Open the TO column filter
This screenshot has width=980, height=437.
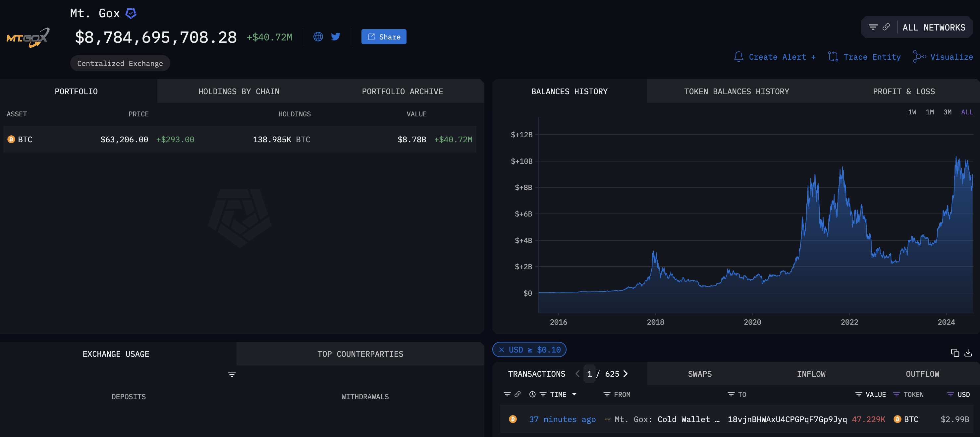point(731,394)
